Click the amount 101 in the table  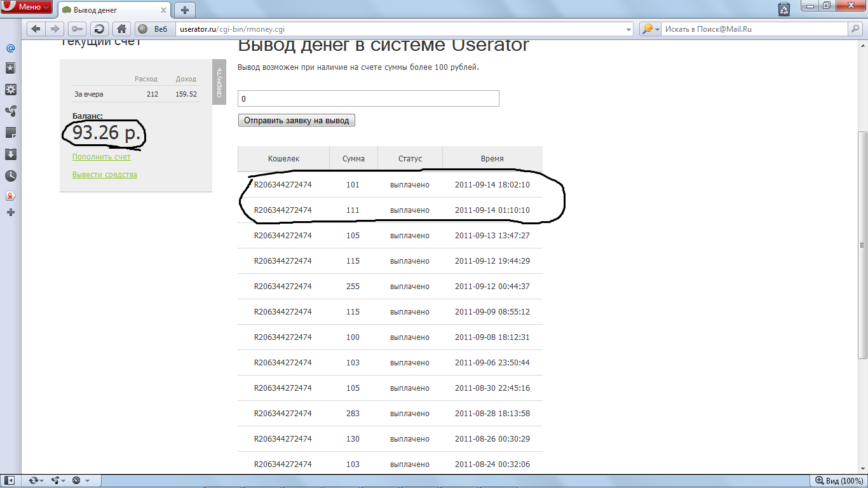tap(353, 185)
